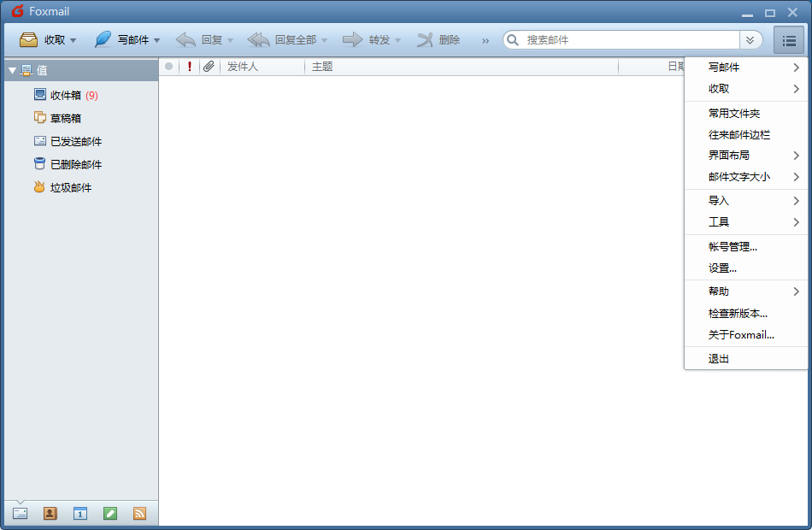Click the read-status dot column header

169,67
